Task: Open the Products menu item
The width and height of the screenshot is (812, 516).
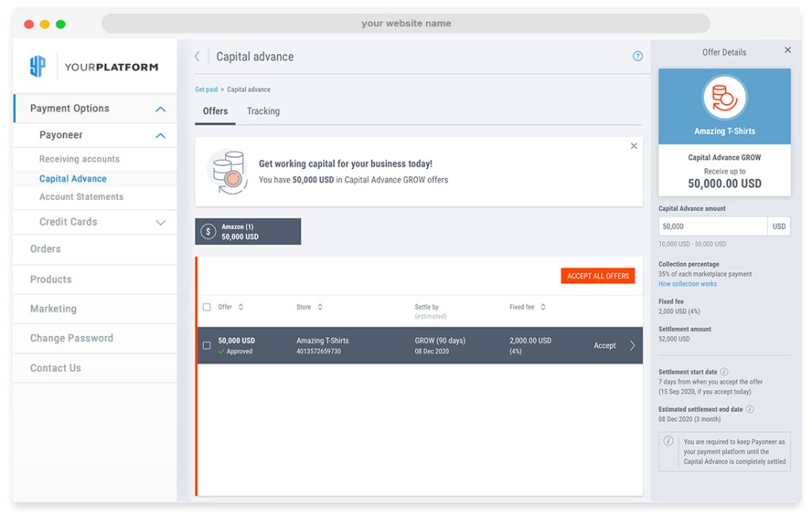Action: coord(51,280)
